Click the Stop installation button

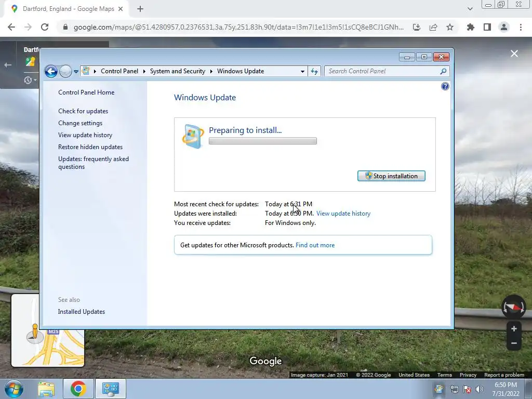(x=391, y=176)
